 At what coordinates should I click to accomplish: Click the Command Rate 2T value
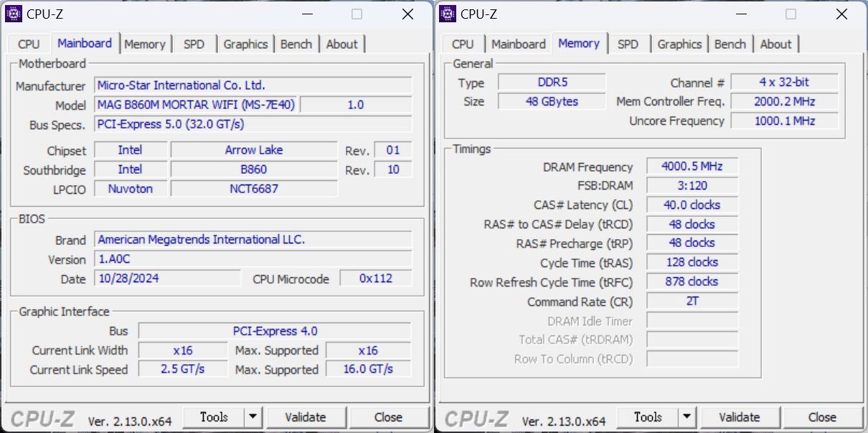tap(692, 302)
